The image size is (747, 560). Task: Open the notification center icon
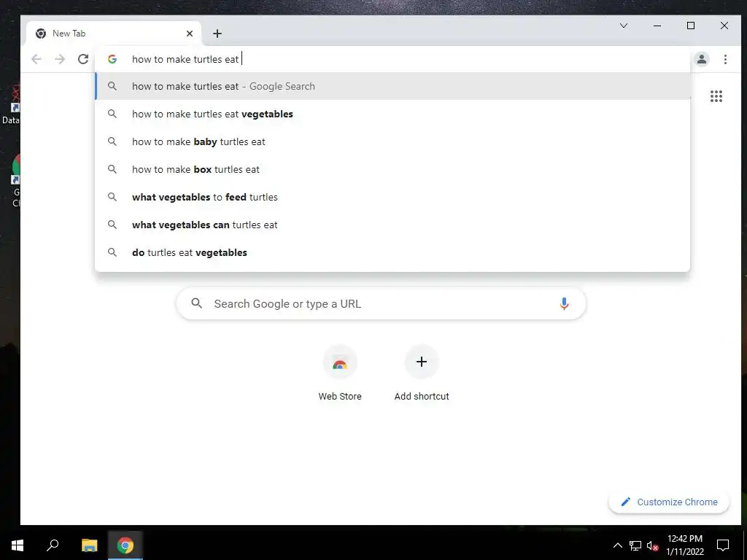tap(723, 545)
